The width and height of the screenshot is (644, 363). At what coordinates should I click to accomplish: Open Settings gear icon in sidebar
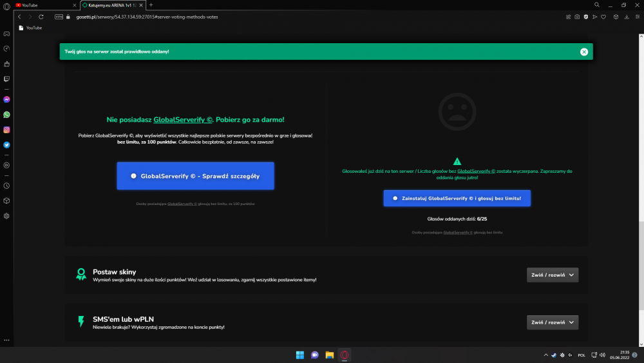click(6, 216)
